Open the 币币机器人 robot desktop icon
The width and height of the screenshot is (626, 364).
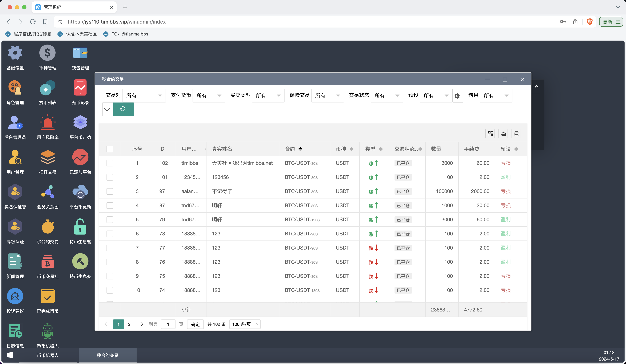point(47,331)
